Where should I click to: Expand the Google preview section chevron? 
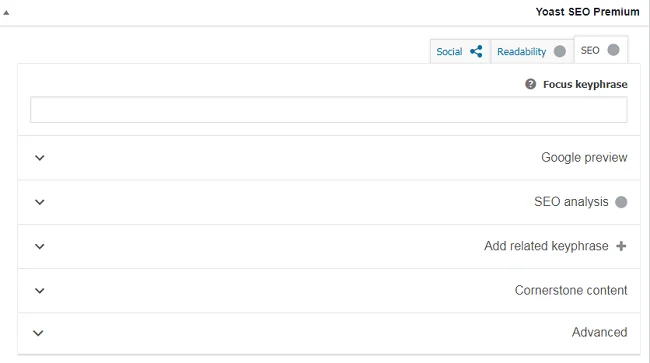(39, 158)
